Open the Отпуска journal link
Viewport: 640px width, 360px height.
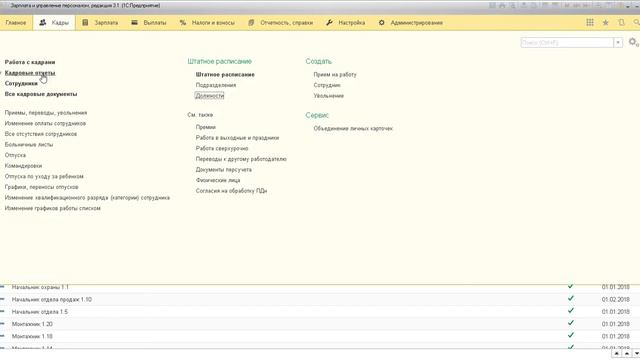point(15,156)
